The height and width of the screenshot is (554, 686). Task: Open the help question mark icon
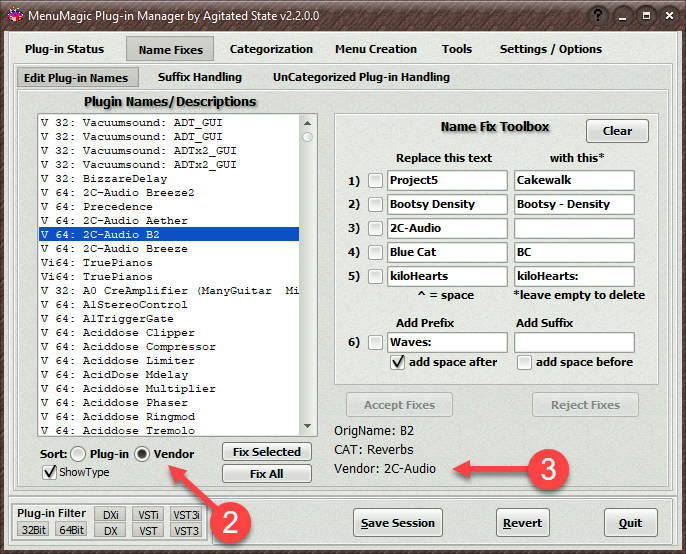[x=598, y=16]
